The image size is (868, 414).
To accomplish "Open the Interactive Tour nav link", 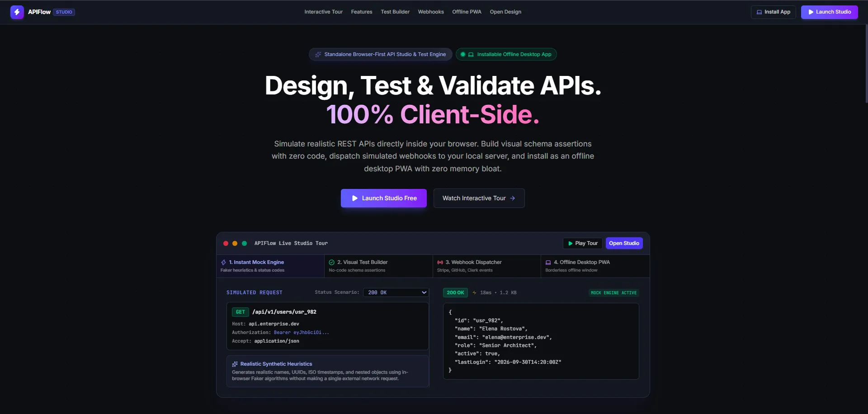I will pos(323,12).
